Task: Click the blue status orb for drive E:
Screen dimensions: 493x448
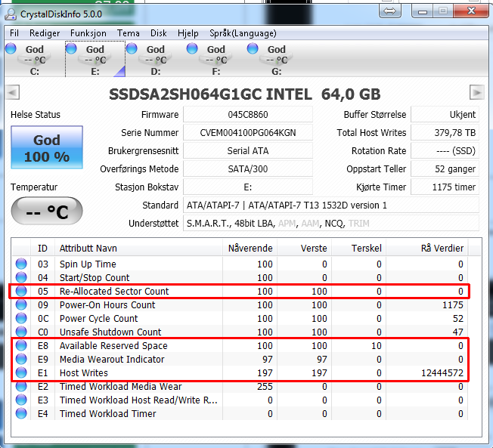Action: [71, 48]
